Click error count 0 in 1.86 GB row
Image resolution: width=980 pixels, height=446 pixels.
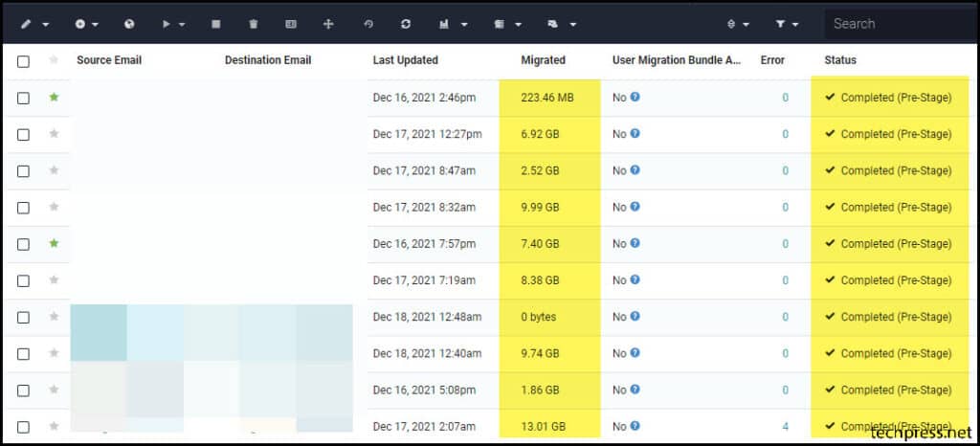(785, 390)
